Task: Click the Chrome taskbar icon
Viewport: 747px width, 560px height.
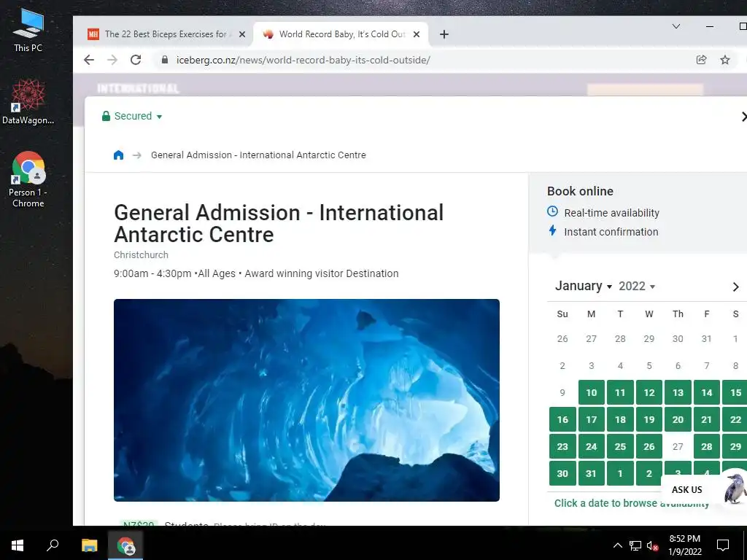Action: tap(125, 546)
